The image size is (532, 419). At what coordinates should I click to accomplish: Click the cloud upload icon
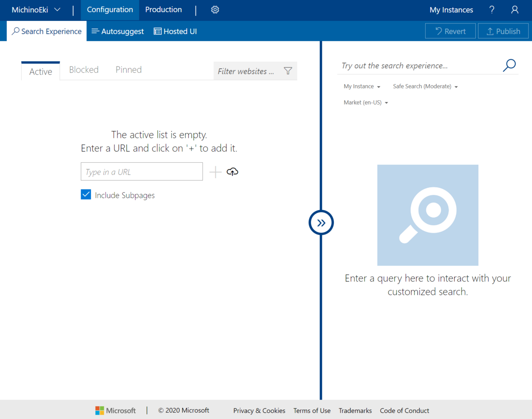232,172
